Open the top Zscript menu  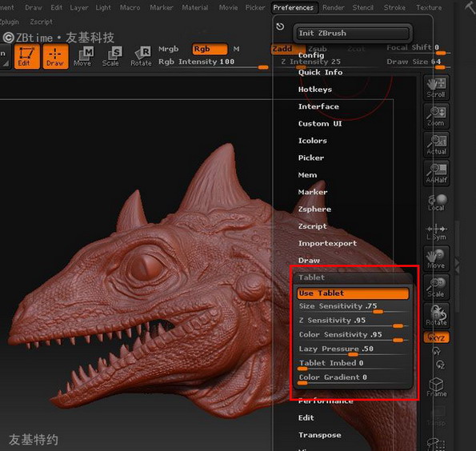[41, 22]
